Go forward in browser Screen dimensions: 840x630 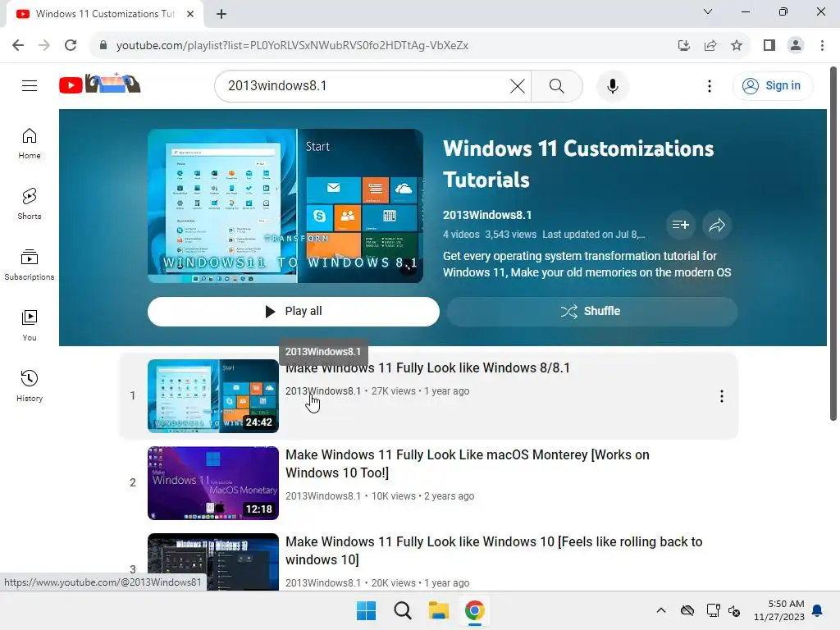[x=44, y=46]
